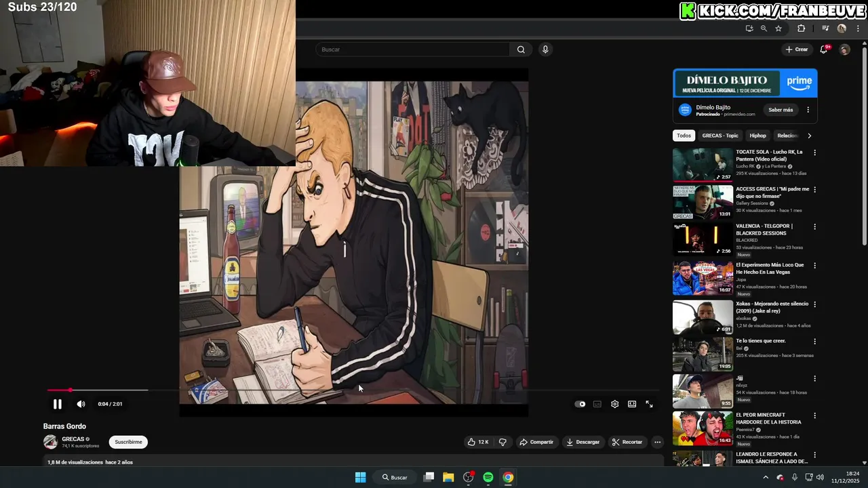Open options for TOCATE SOLA video
Image resolution: width=868 pixels, height=488 pixels.
[x=814, y=152]
